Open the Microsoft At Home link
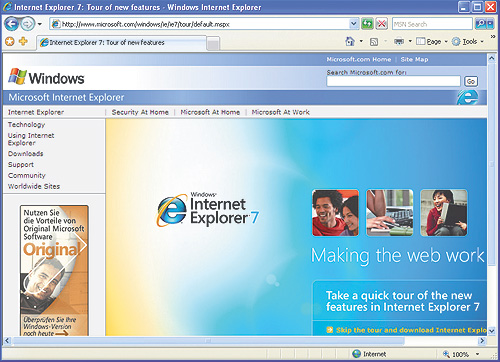500x362 pixels. click(210, 112)
